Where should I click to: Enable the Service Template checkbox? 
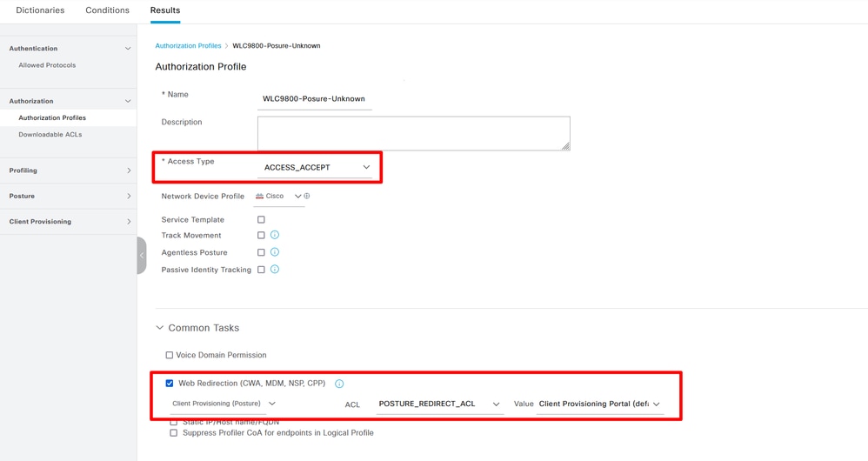(261, 220)
